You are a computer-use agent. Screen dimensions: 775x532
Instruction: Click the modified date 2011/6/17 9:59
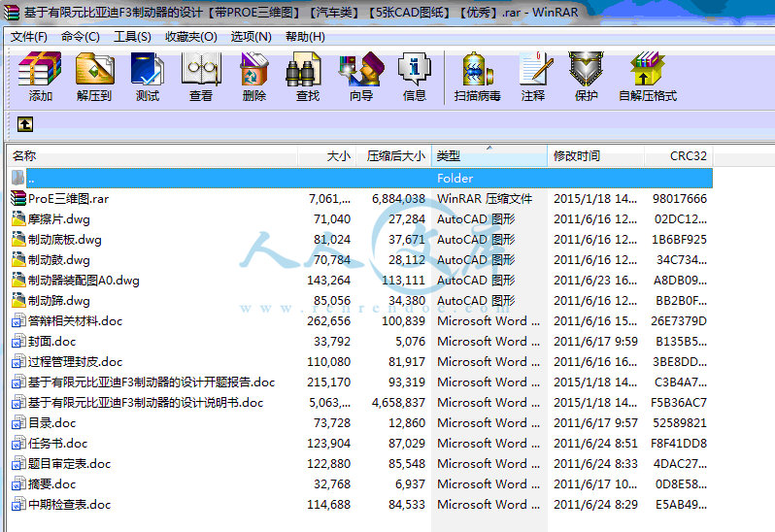595,342
